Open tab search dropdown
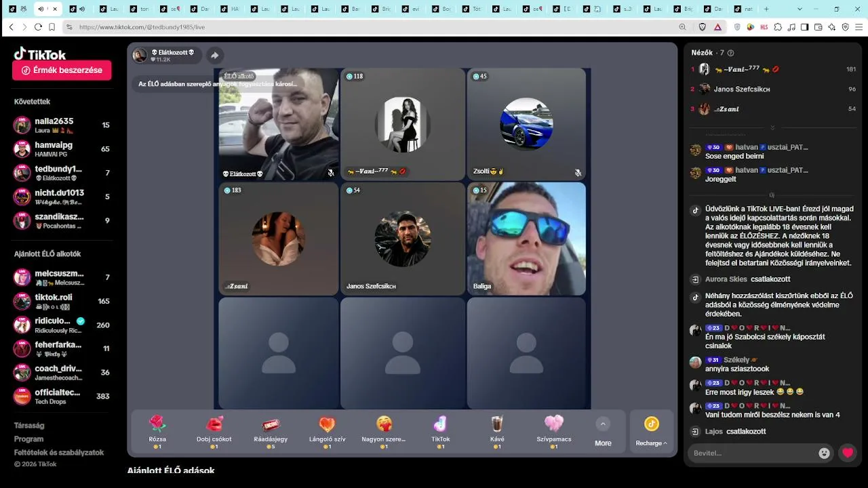The image size is (868, 488). [x=800, y=9]
